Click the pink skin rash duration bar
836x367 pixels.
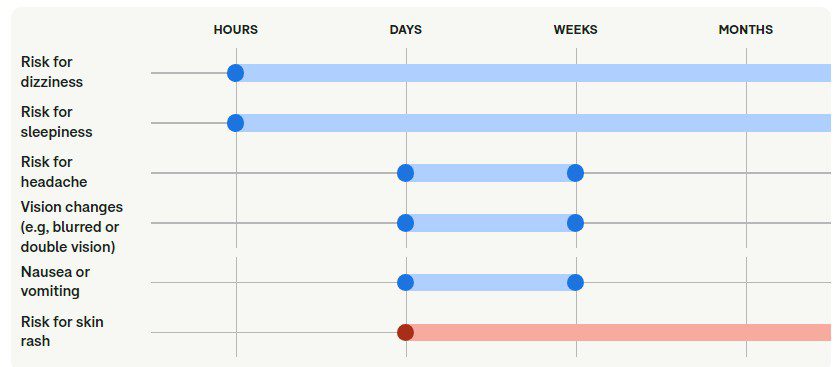(x=618, y=332)
